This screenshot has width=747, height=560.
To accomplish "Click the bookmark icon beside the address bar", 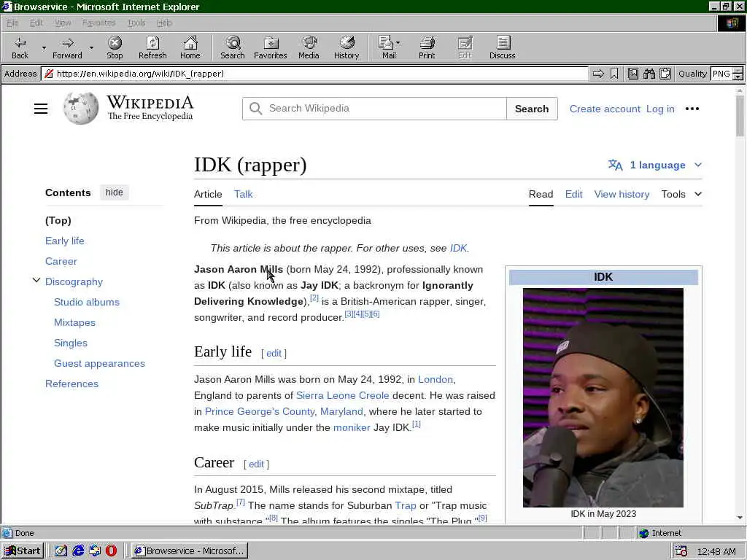I will point(614,74).
